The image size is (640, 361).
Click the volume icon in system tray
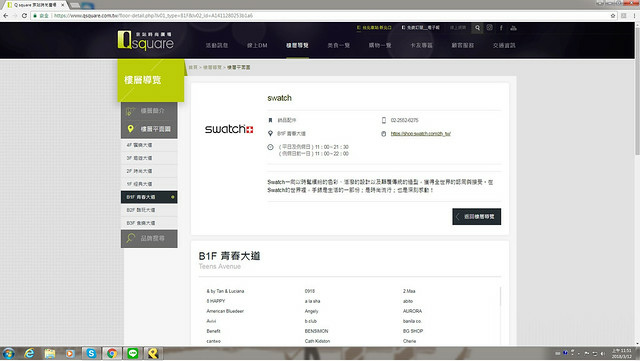pyautogui.click(x=602, y=354)
